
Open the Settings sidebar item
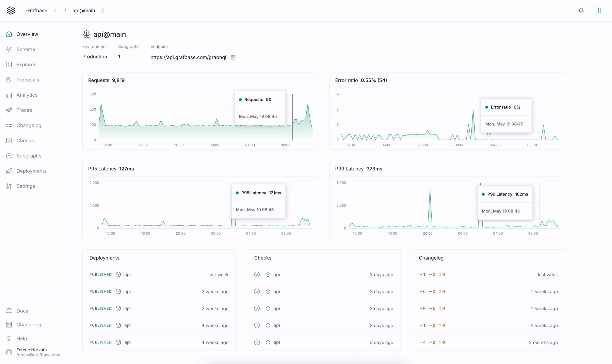[x=26, y=186]
